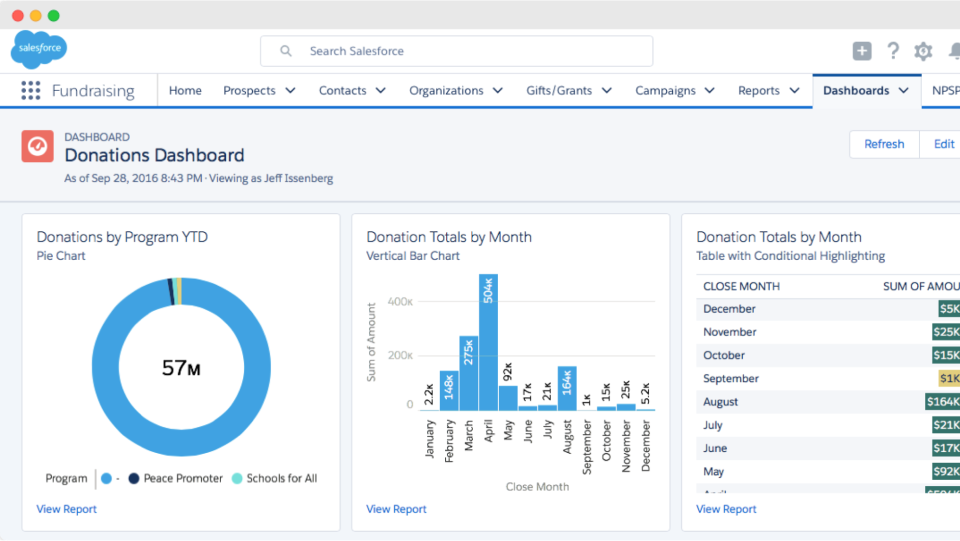Open View Report under the table
The height and width of the screenshot is (541, 960).
726,509
